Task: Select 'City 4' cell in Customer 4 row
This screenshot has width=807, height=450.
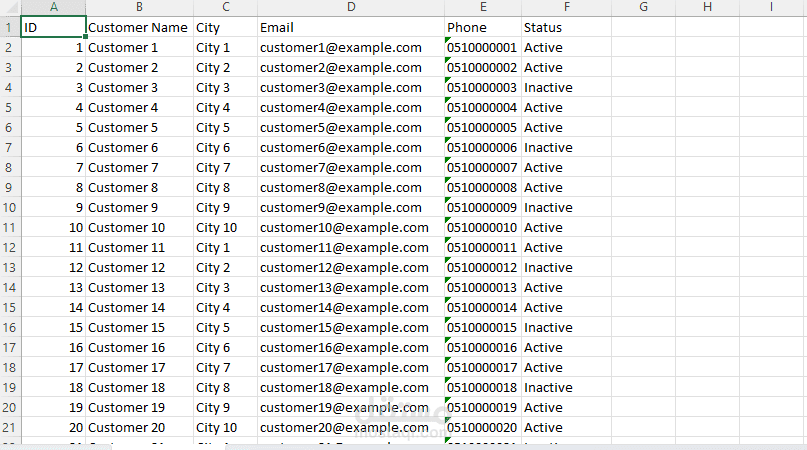Action: click(x=225, y=108)
